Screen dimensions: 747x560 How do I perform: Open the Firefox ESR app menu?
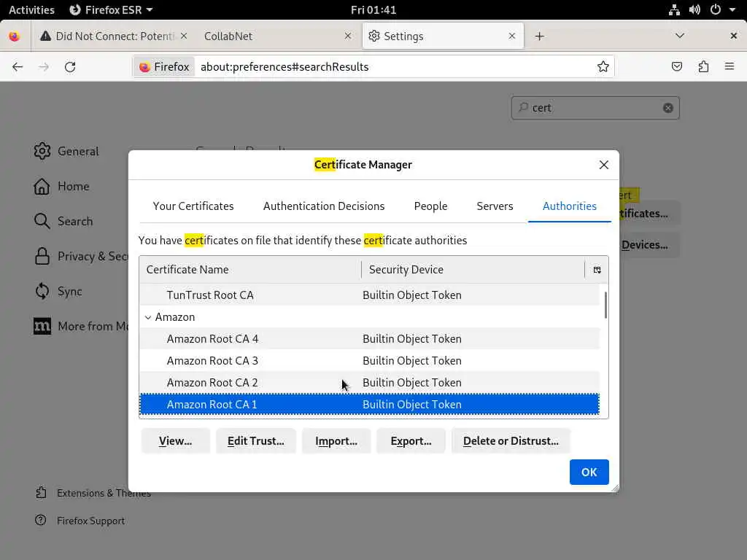click(111, 9)
